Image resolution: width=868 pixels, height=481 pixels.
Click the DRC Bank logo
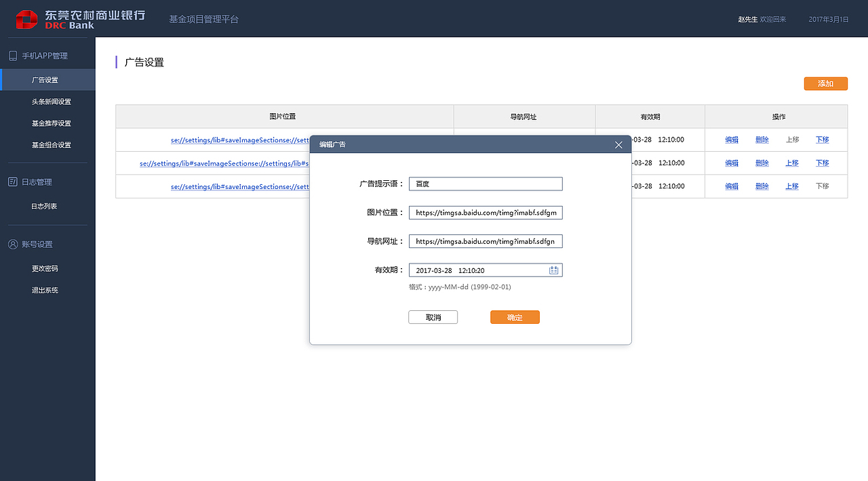[80, 19]
